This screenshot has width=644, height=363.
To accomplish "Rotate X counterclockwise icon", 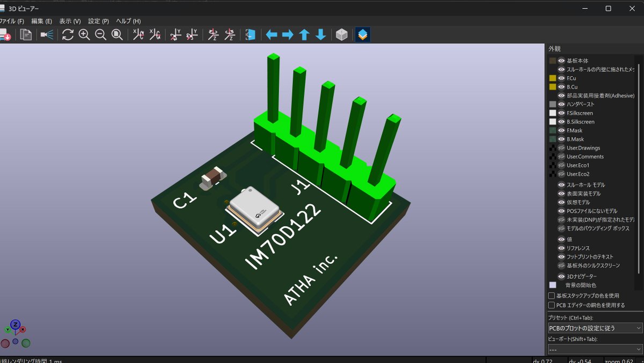I will click(x=155, y=35).
